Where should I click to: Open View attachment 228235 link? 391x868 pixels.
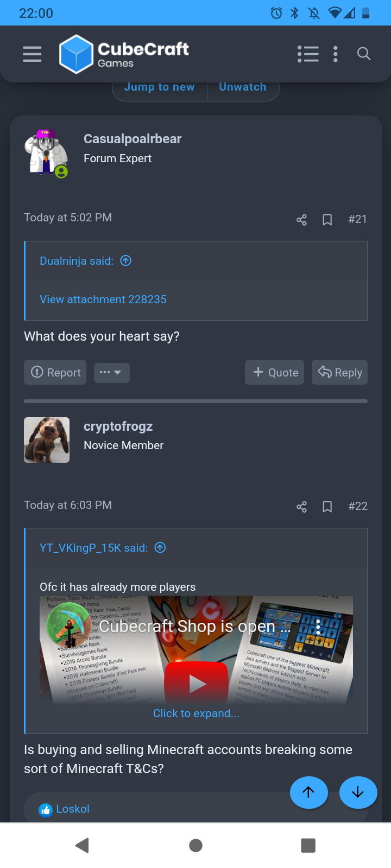103,299
